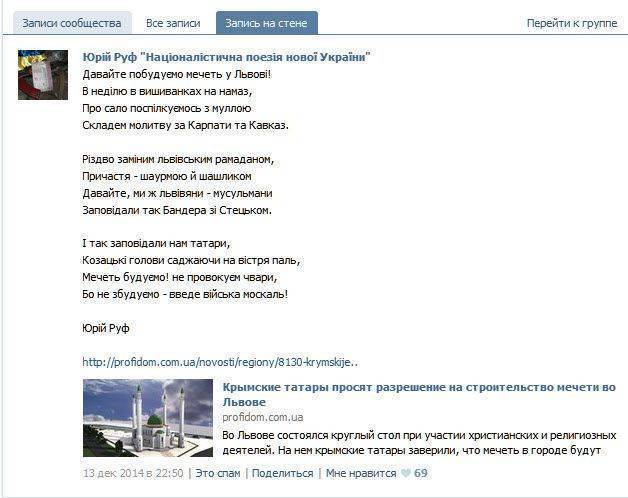Click the line 'Давайте побудуємо мечеть у Львові!'
628x498 pixels.
pos(177,75)
